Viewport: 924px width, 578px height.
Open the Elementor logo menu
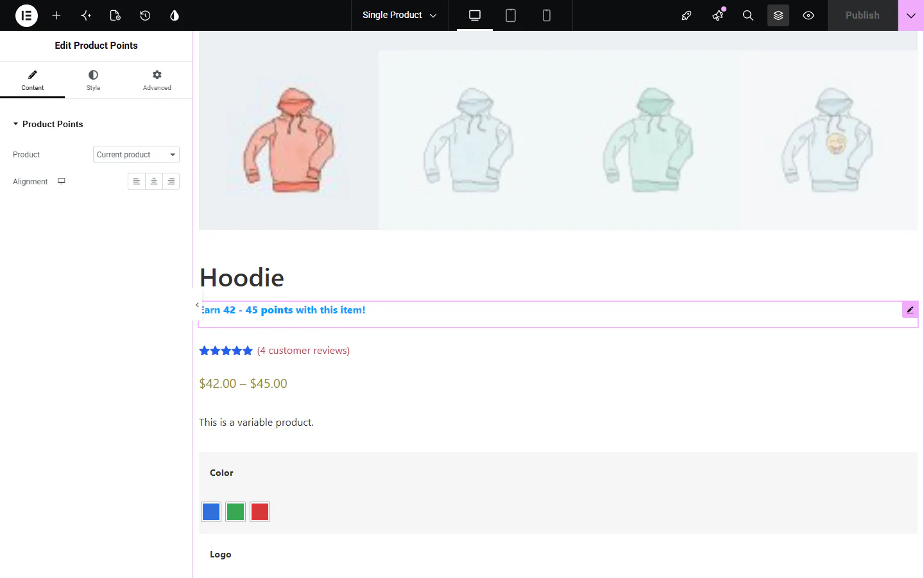pyautogui.click(x=26, y=15)
